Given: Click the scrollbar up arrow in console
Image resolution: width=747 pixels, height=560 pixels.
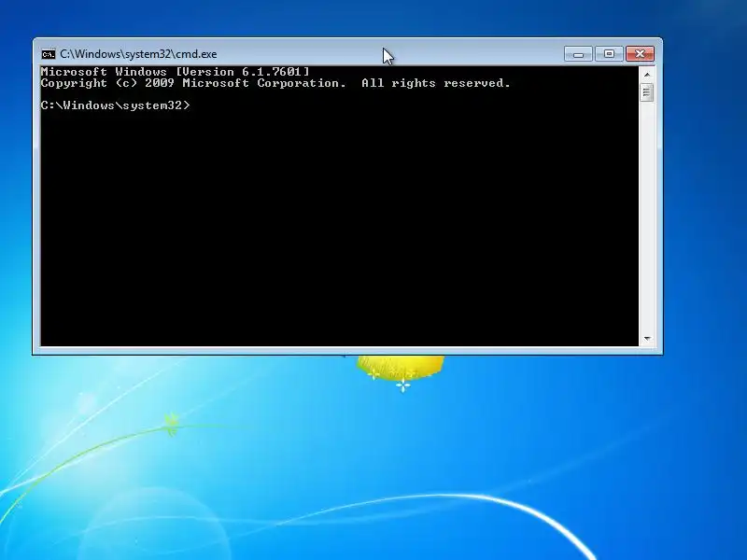Looking at the screenshot, I should click(647, 75).
